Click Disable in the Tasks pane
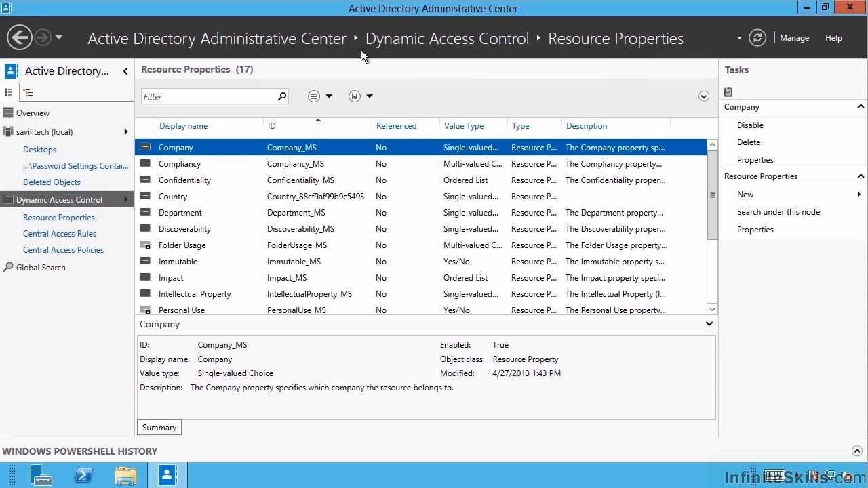The height and width of the screenshot is (488, 868). (750, 125)
